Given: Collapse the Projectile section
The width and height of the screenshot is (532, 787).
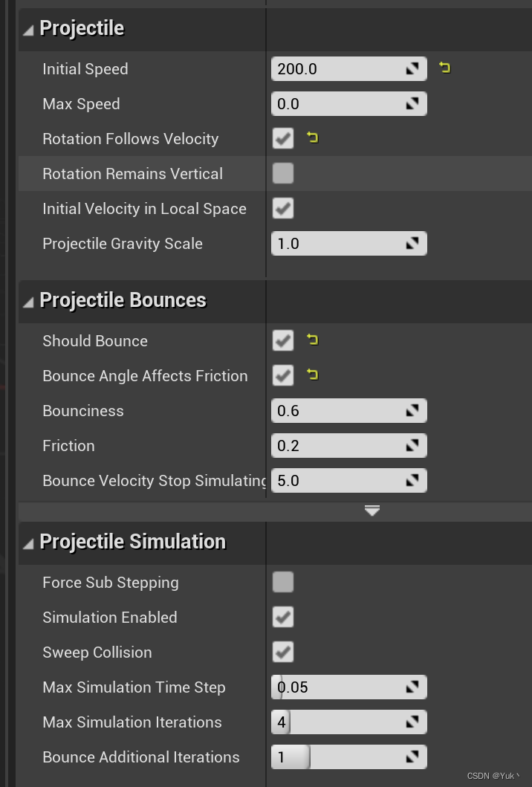Looking at the screenshot, I should pyautogui.click(x=28, y=30).
